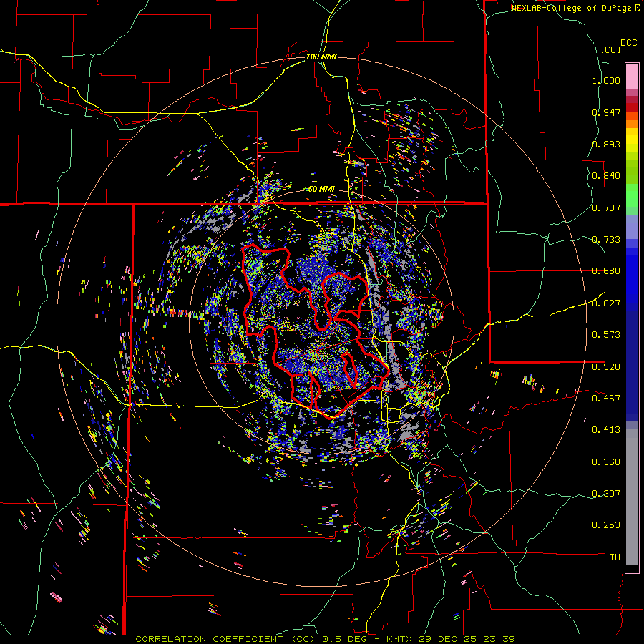Click the KMTX radar site identifier
The height and width of the screenshot is (644, 644).
pos(400,639)
